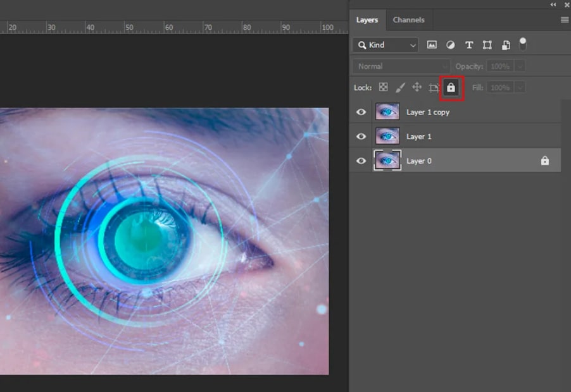
Task: Filter for shape layers
Action: tap(487, 45)
